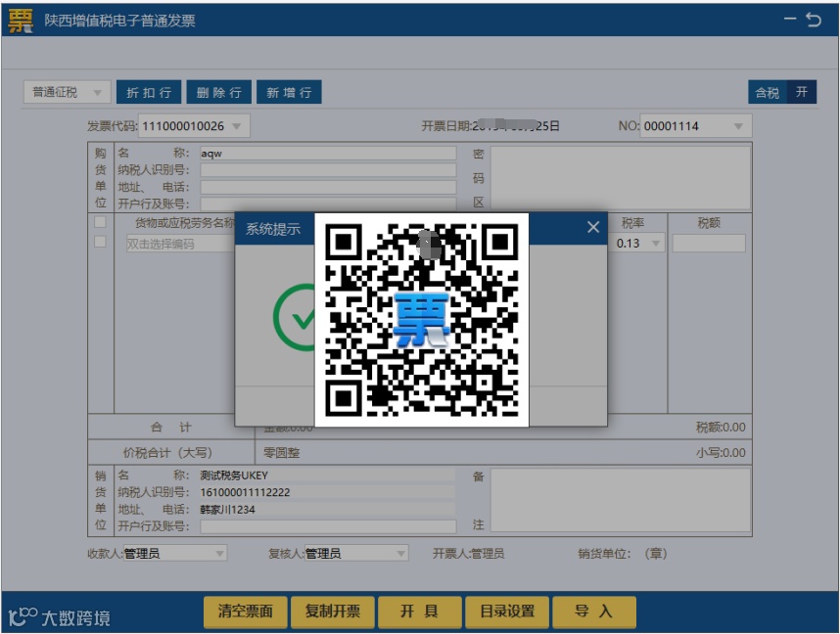Click the 税额 input cell
The height and width of the screenshot is (634, 840).
click(x=709, y=243)
